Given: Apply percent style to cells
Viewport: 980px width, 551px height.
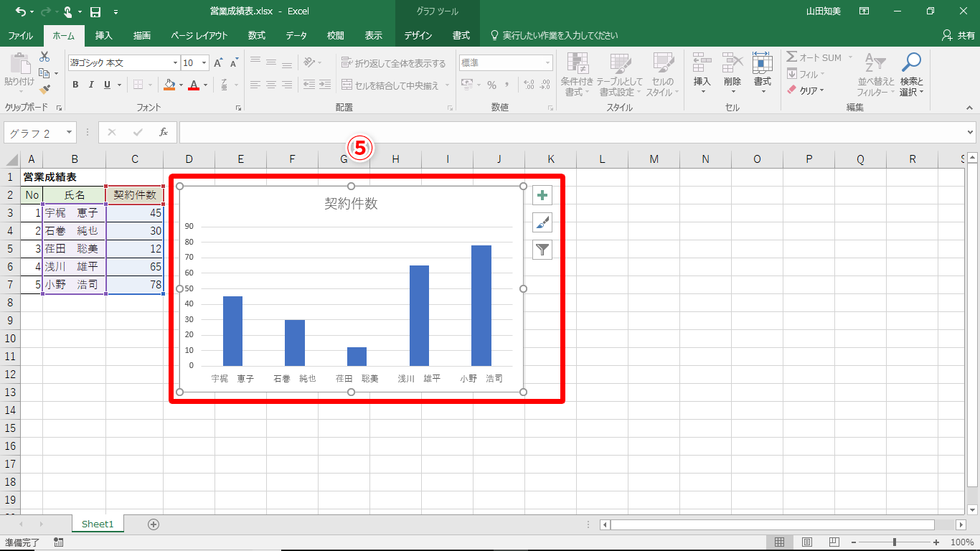Looking at the screenshot, I should [491, 85].
